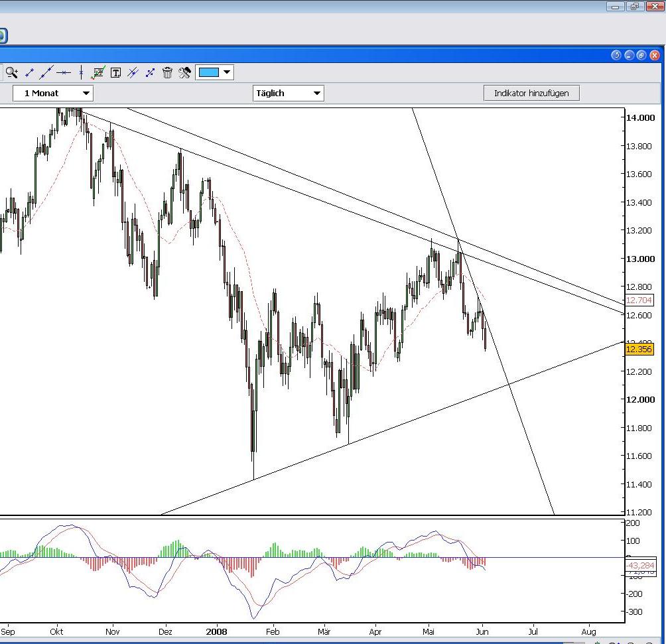Click the current price label 12.356

639,349
